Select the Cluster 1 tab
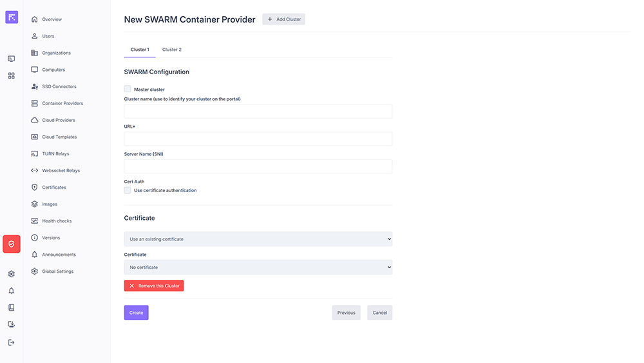644x363 pixels. pos(140,50)
